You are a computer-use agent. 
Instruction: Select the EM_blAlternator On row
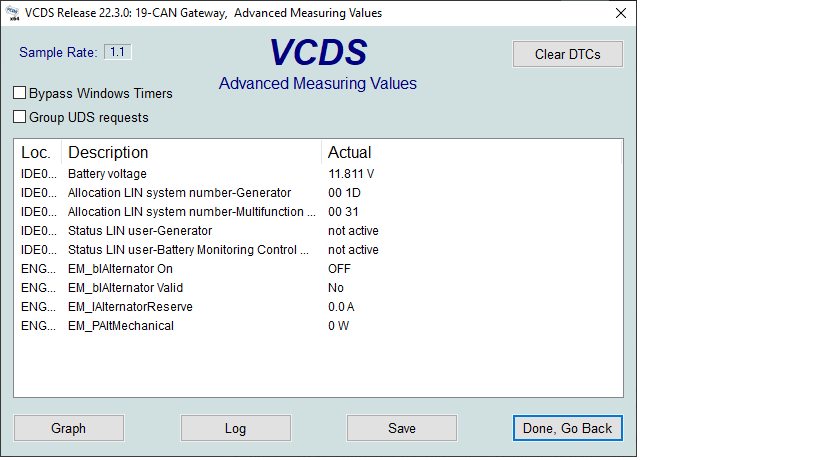click(x=318, y=269)
